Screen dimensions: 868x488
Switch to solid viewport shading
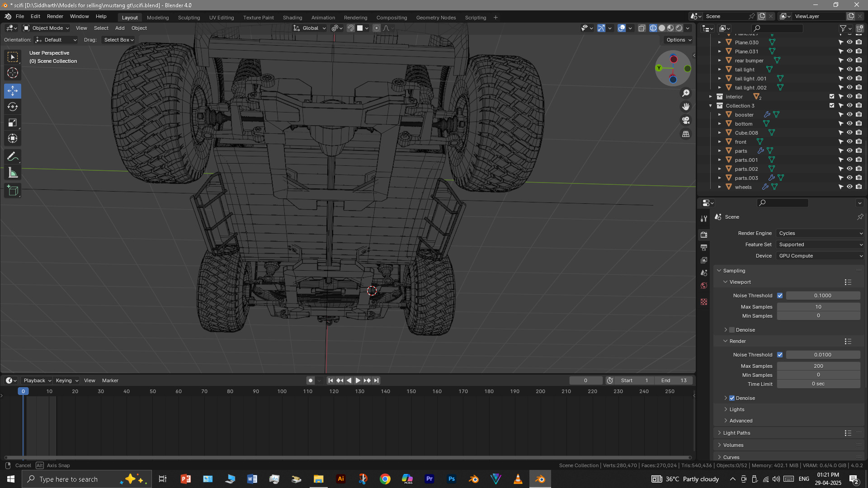tap(662, 28)
